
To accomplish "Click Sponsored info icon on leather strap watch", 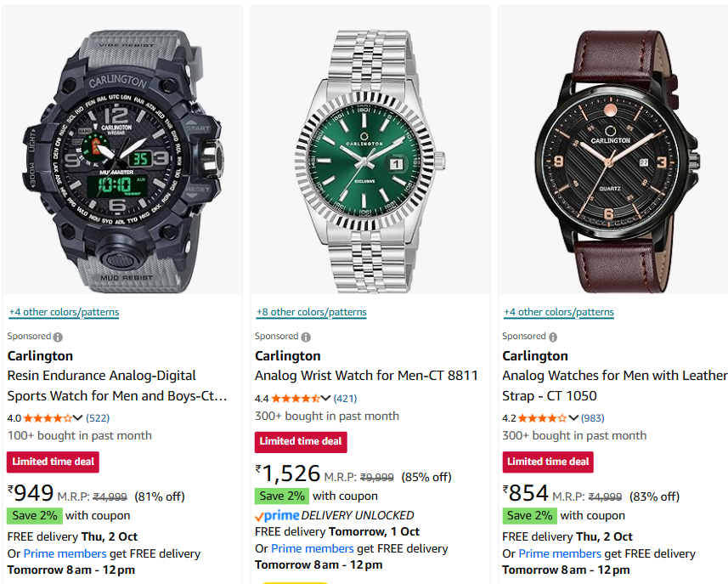I will pos(553,337).
